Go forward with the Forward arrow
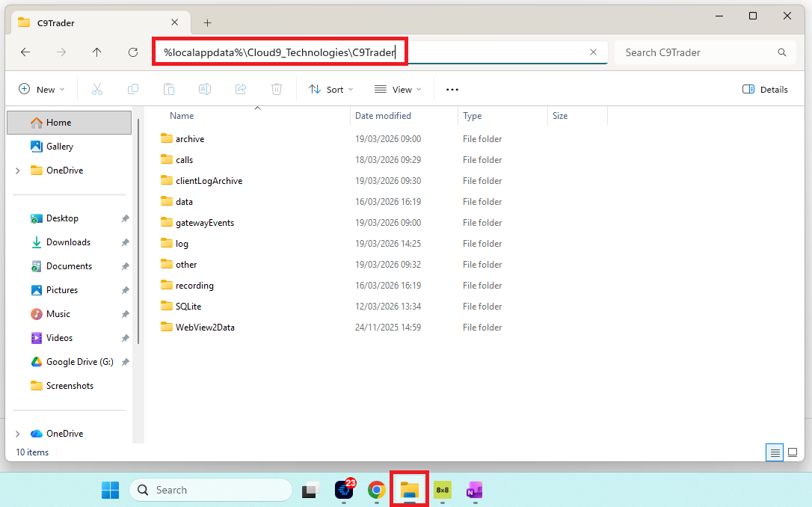The width and height of the screenshot is (812, 507). (x=61, y=52)
